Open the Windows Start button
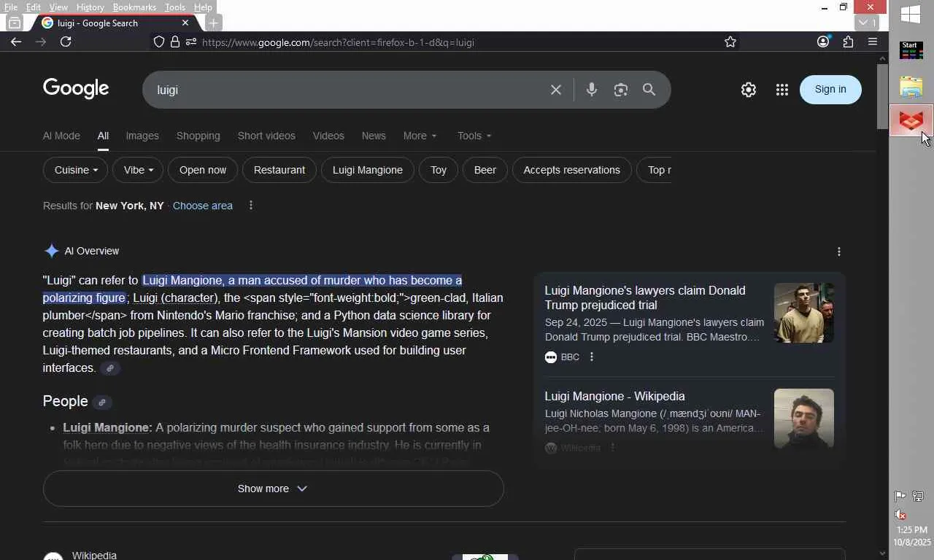 911,15
